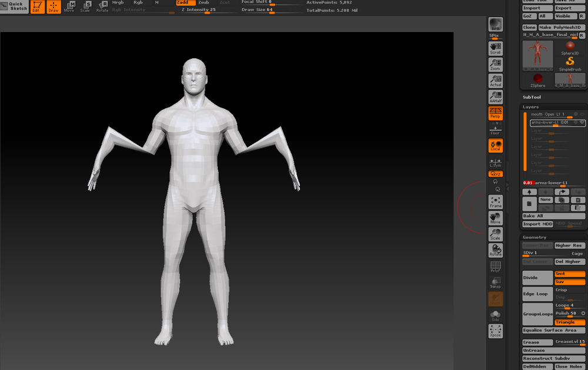This screenshot has height=370, width=588.
Task: Click the Scale view icon in right shelf
Action: 495,234
